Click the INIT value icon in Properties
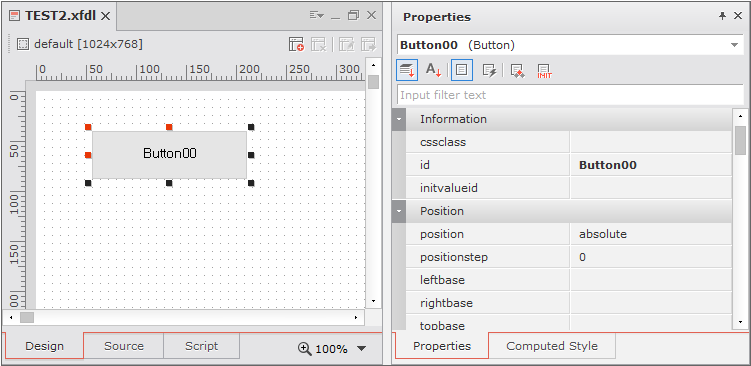The width and height of the screenshot is (751, 366). click(545, 70)
